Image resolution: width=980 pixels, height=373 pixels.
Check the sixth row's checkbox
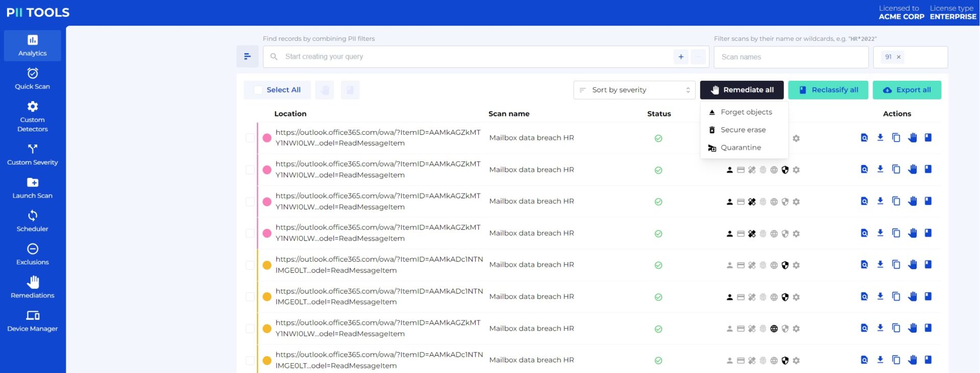[x=250, y=297]
